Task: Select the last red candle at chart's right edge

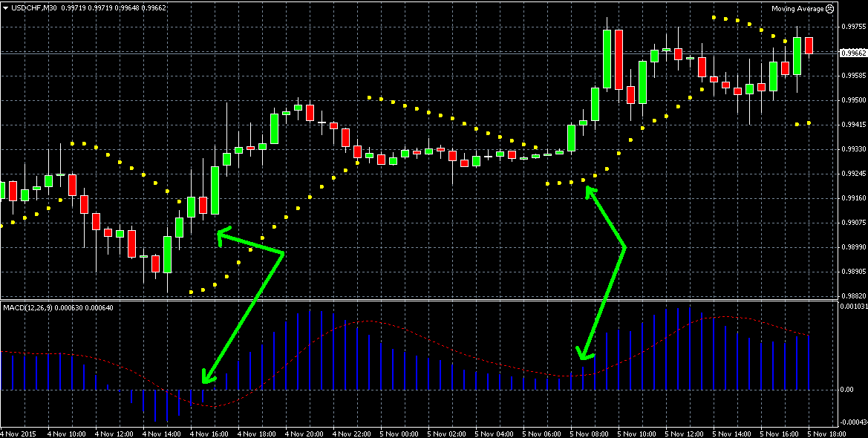Action: [809, 45]
